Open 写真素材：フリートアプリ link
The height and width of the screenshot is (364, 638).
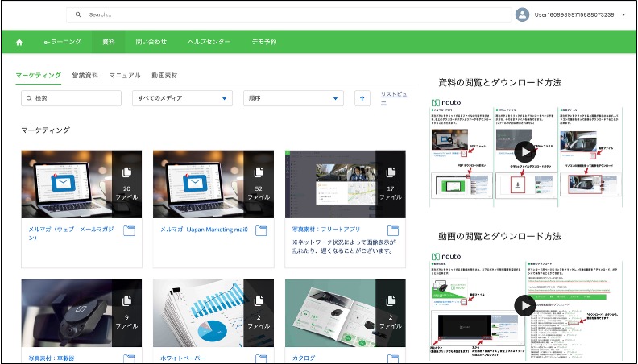pyautogui.click(x=326, y=230)
